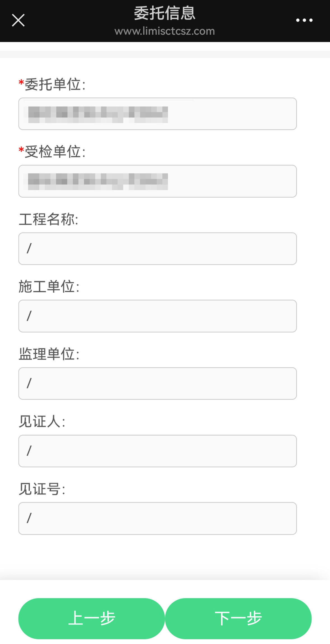Viewport: 330px width, 644px height.
Task: Select the 见证号 input field
Action: (157, 518)
